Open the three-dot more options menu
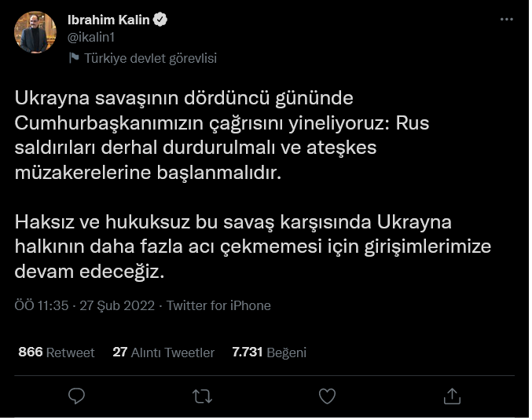This screenshot has width=532, height=420. coord(507,20)
